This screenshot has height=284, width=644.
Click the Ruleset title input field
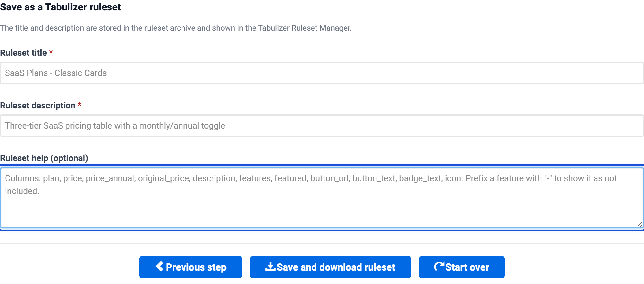coord(322,73)
